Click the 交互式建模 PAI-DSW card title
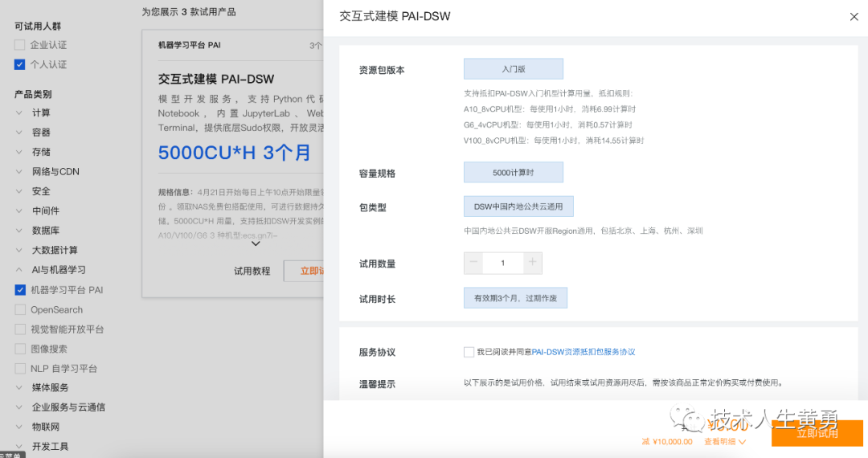This screenshot has height=458, width=868. point(216,79)
